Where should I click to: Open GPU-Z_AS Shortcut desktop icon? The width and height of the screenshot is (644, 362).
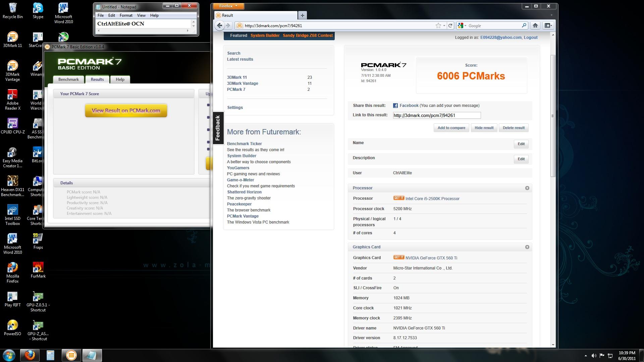[x=38, y=330]
